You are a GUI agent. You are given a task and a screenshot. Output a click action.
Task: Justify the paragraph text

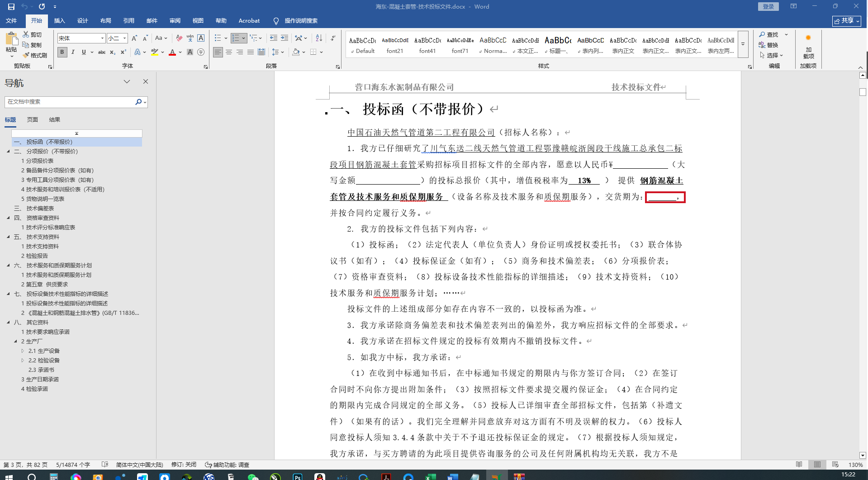point(251,52)
